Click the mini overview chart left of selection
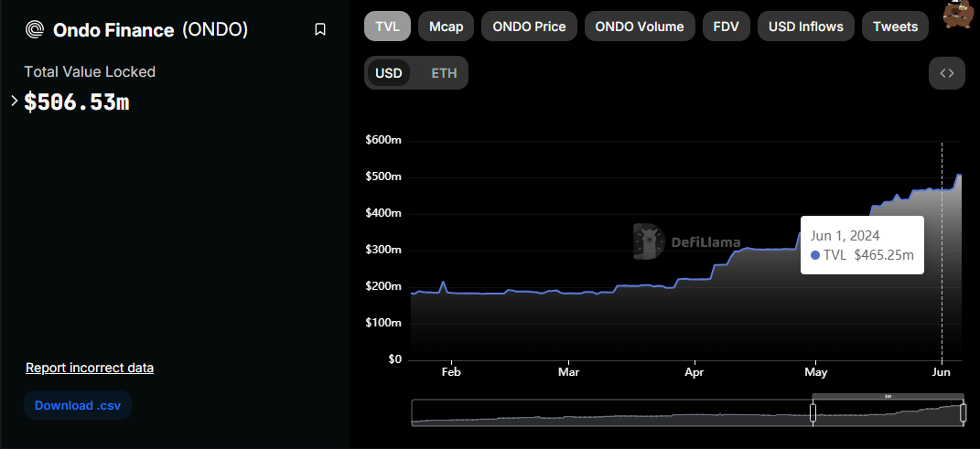Screen dimensions: 980x449 611,413
